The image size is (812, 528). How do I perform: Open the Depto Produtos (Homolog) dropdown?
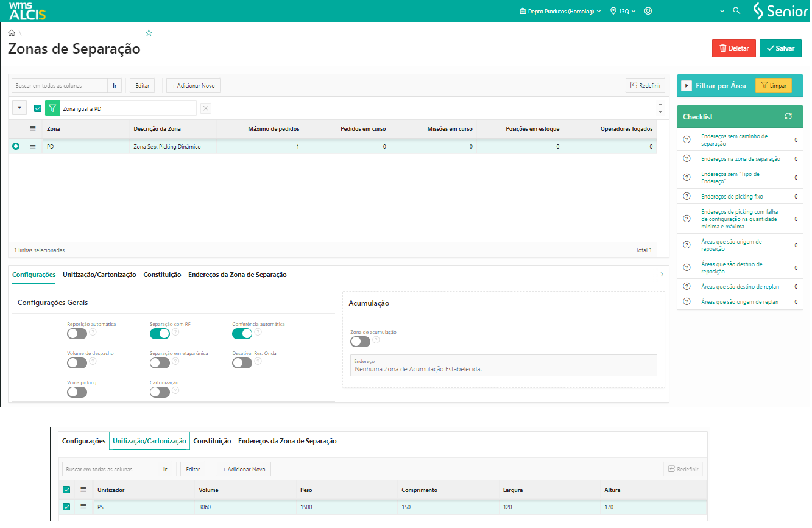(x=560, y=11)
